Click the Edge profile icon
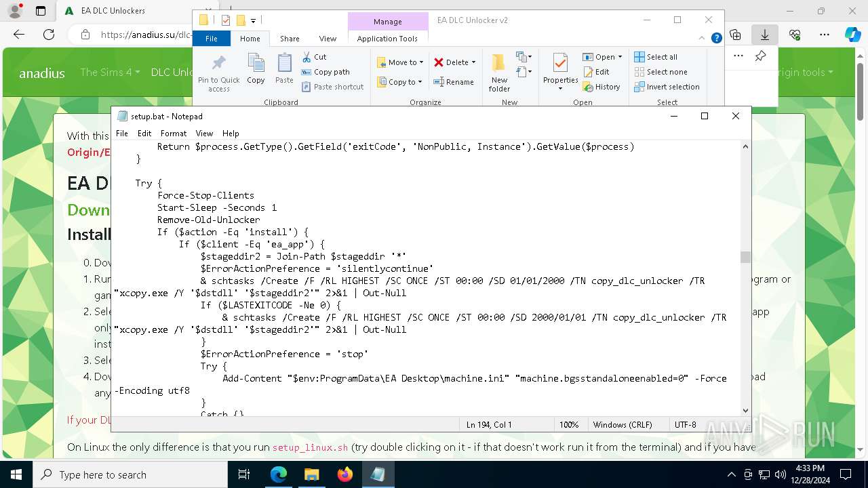 (16, 11)
